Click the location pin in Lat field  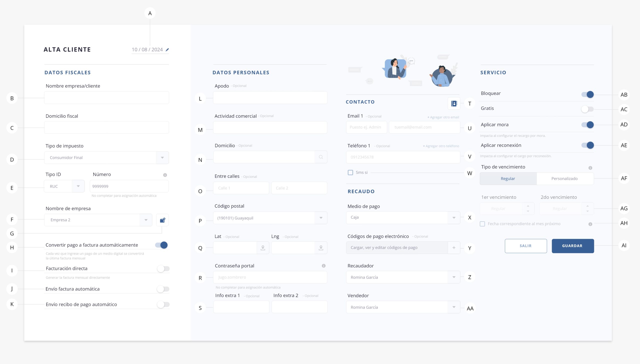pyautogui.click(x=262, y=248)
